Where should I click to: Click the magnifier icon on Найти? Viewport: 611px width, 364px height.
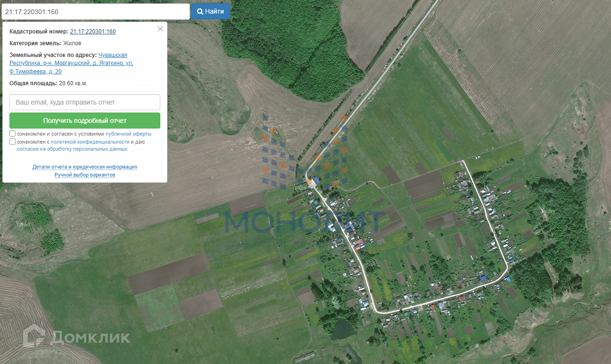[200, 11]
